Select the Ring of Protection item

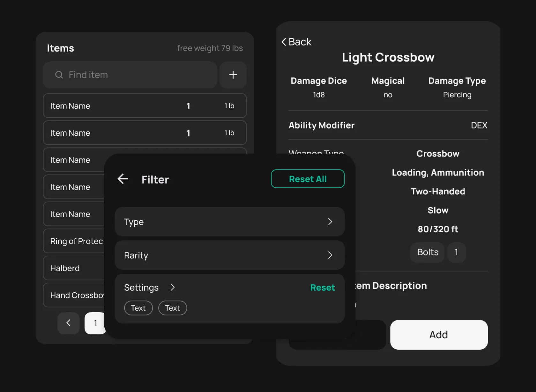coord(74,241)
